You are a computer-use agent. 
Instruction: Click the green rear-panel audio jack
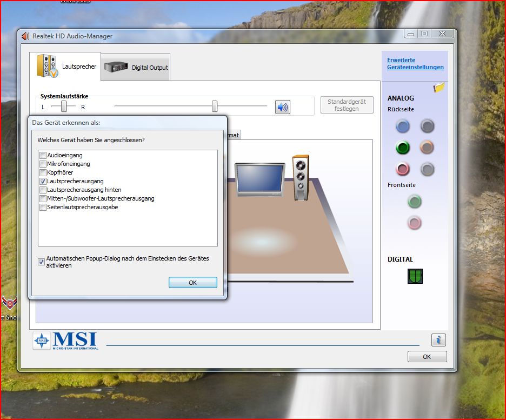[x=402, y=148]
